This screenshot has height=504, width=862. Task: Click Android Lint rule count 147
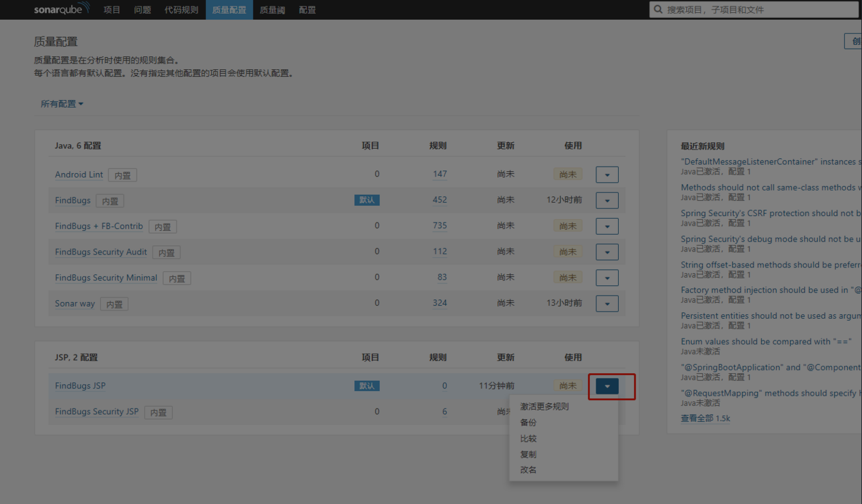point(440,174)
